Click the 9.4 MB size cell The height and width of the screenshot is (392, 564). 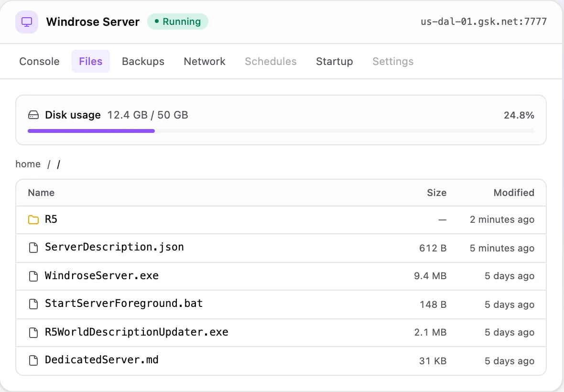click(x=430, y=276)
